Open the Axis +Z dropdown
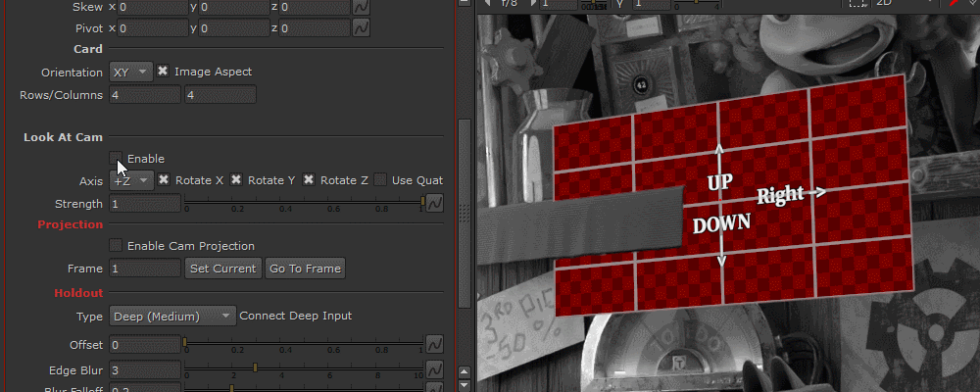 point(131,180)
